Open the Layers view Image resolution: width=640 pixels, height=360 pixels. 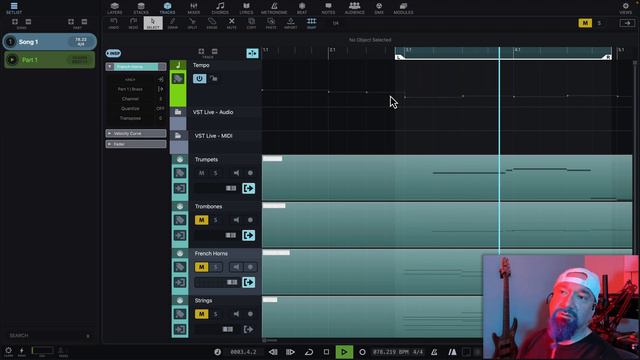[115, 8]
